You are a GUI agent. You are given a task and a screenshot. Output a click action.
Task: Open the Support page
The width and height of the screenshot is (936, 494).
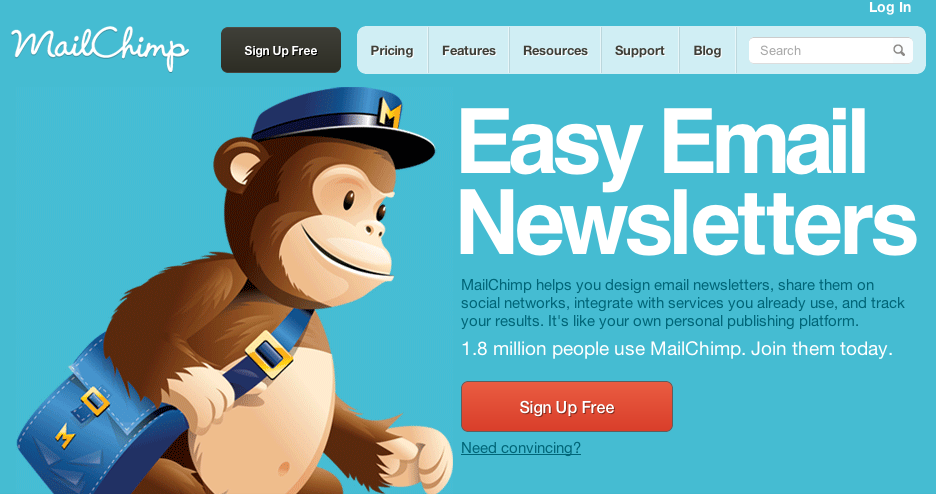639,51
